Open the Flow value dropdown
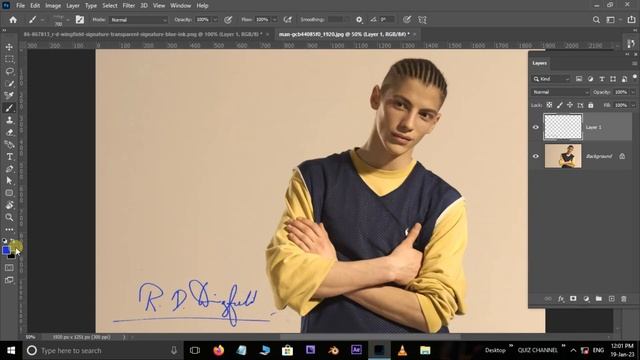Screen dimensions: 640x360 click(x=274, y=20)
